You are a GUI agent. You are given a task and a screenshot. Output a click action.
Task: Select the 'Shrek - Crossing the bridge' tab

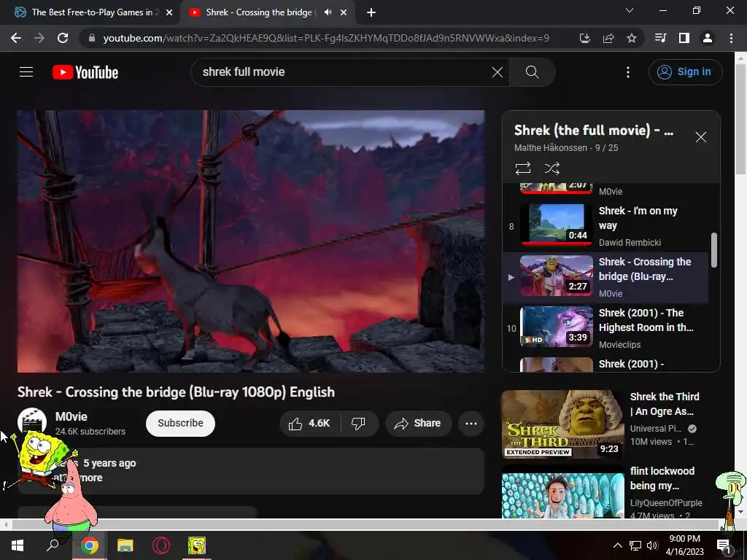[260, 12]
